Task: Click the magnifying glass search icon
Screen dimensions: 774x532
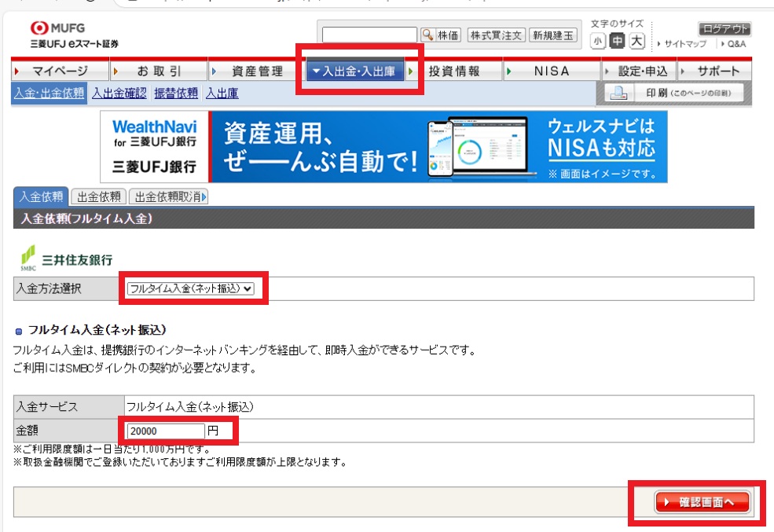Action: (427, 35)
